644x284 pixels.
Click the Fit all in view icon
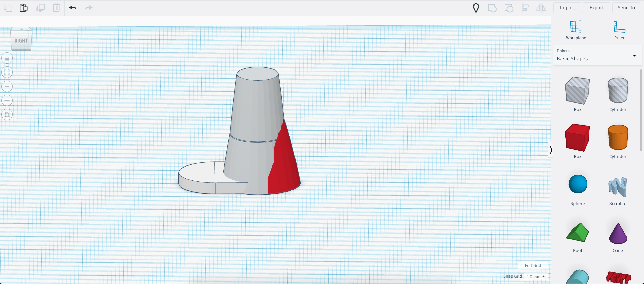[x=7, y=73]
